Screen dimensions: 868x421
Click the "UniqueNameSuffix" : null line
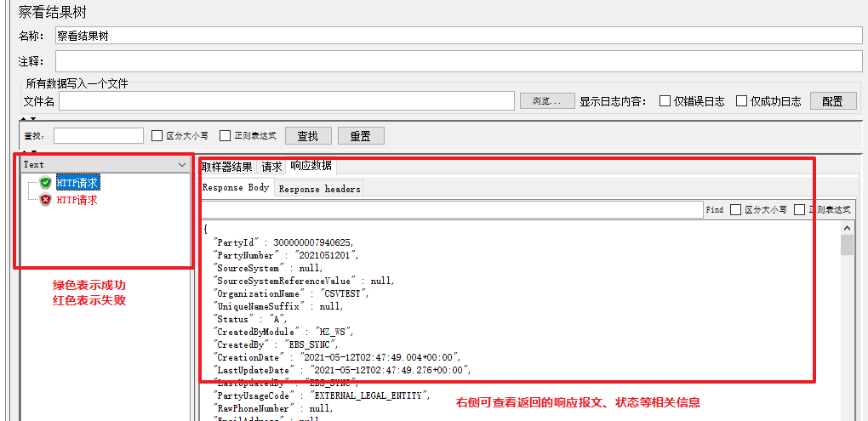[x=278, y=306]
